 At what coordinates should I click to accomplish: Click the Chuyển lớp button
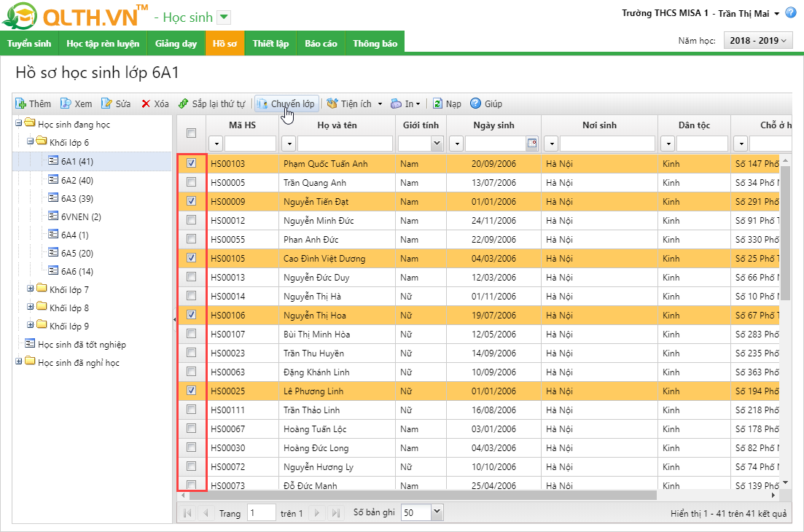click(x=286, y=103)
